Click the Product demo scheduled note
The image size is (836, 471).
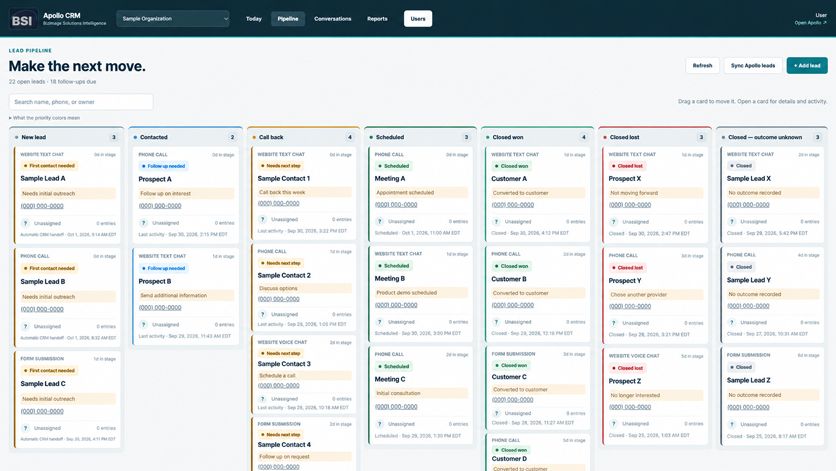coord(421,293)
